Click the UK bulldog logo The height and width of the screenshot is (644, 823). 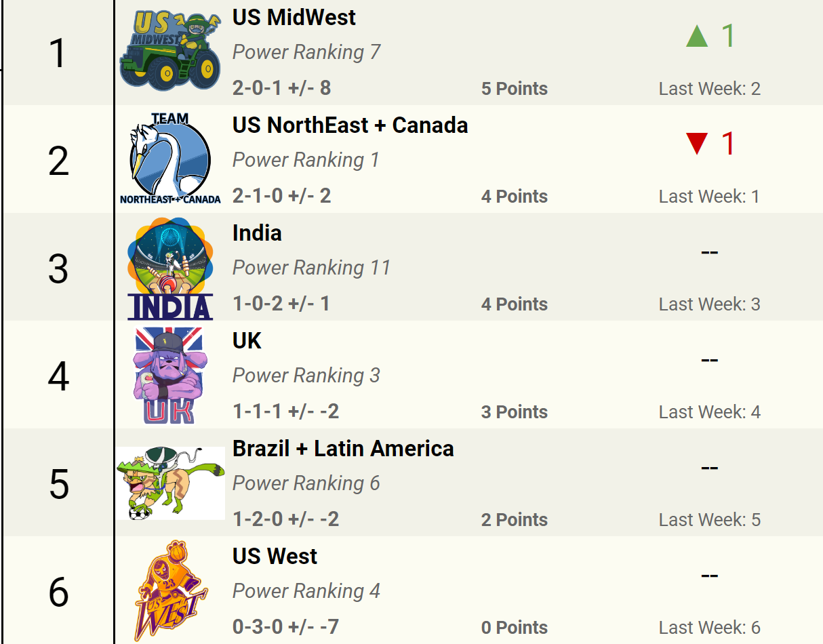point(169,376)
